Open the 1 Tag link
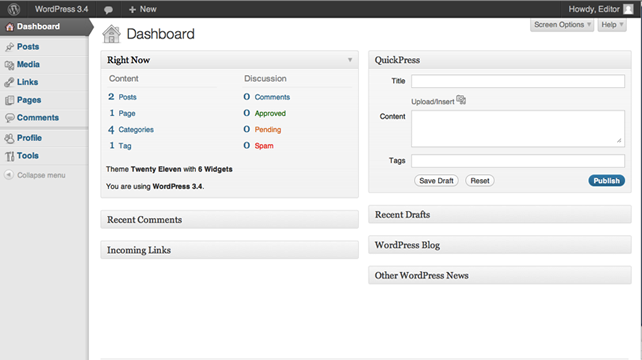 pos(120,146)
